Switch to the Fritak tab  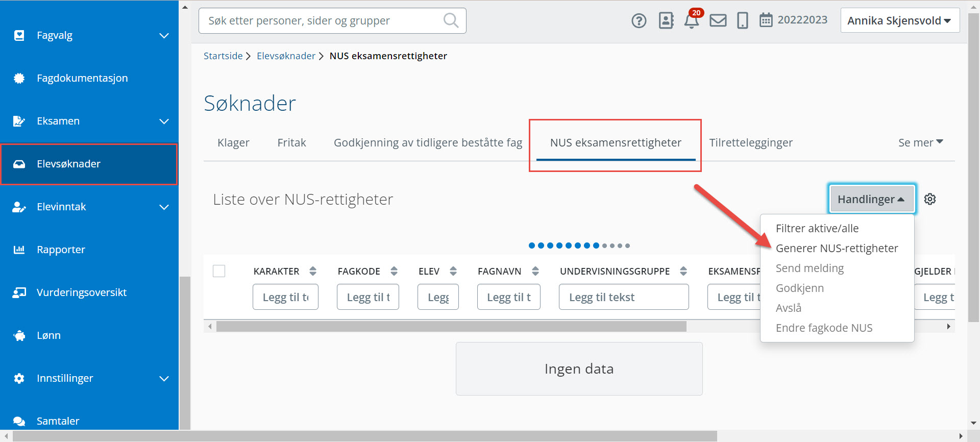pos(291,142)
